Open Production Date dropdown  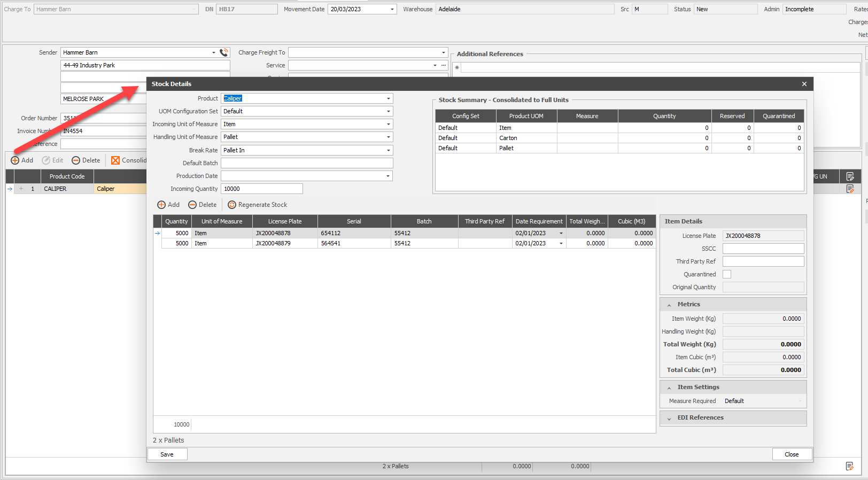coord(389,176)
